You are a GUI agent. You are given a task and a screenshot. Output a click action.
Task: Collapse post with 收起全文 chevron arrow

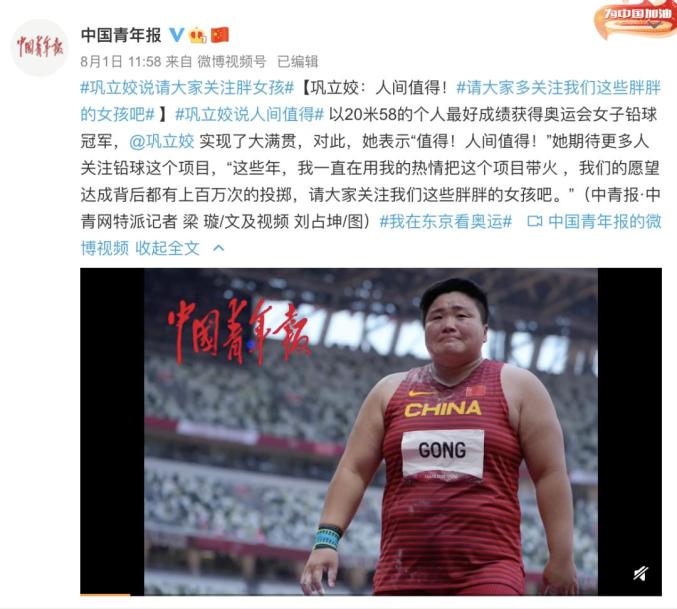click(x=218, y=248)
